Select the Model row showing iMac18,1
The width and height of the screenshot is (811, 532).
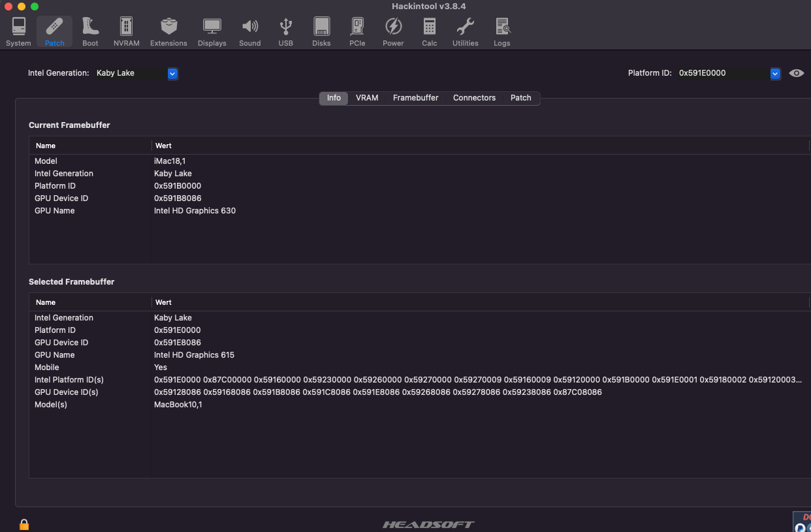click(420, 161)
